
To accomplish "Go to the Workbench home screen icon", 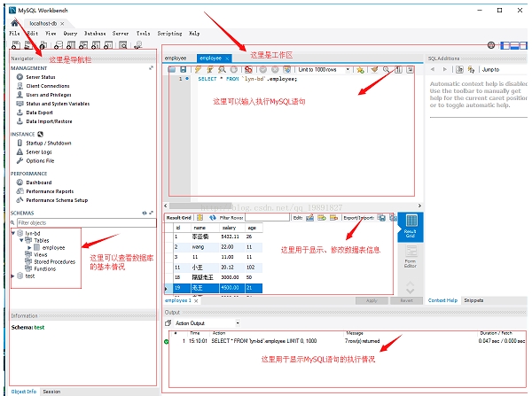I will pyautogui.click(x=14, y=23).
